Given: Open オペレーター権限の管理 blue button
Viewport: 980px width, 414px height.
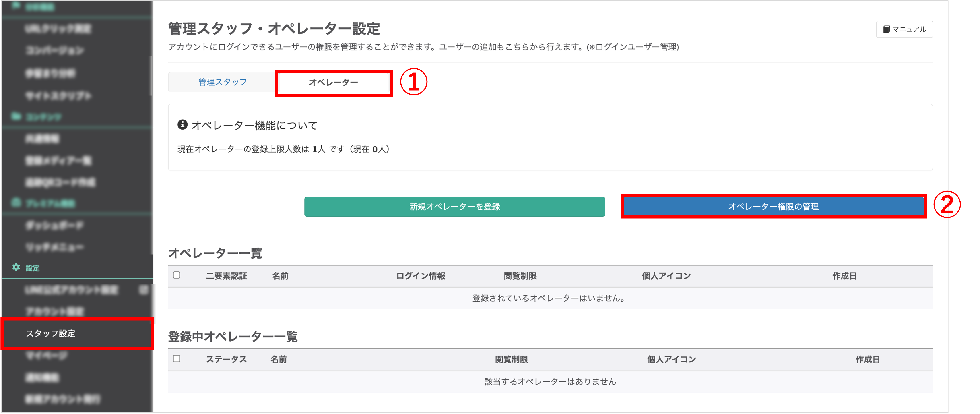Looking at the screenshot, I should pyautogui.click(x=773, y=207).
